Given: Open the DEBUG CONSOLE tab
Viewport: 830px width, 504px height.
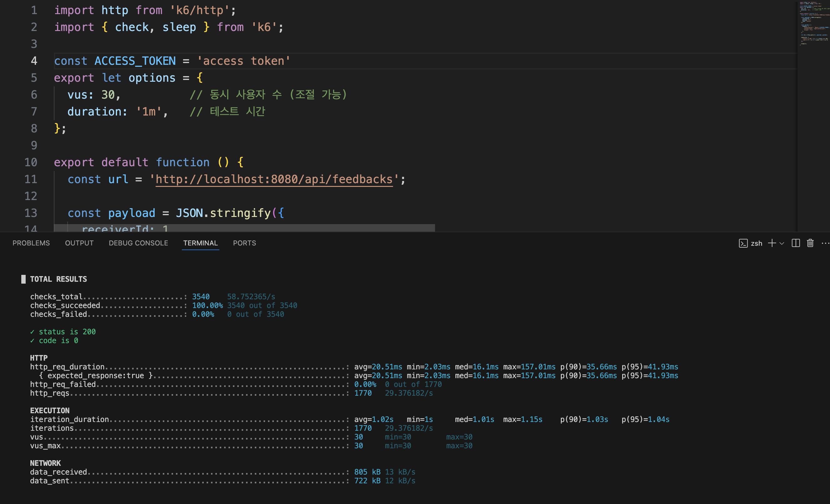Looking at the screenshot, I should (138, 243).
